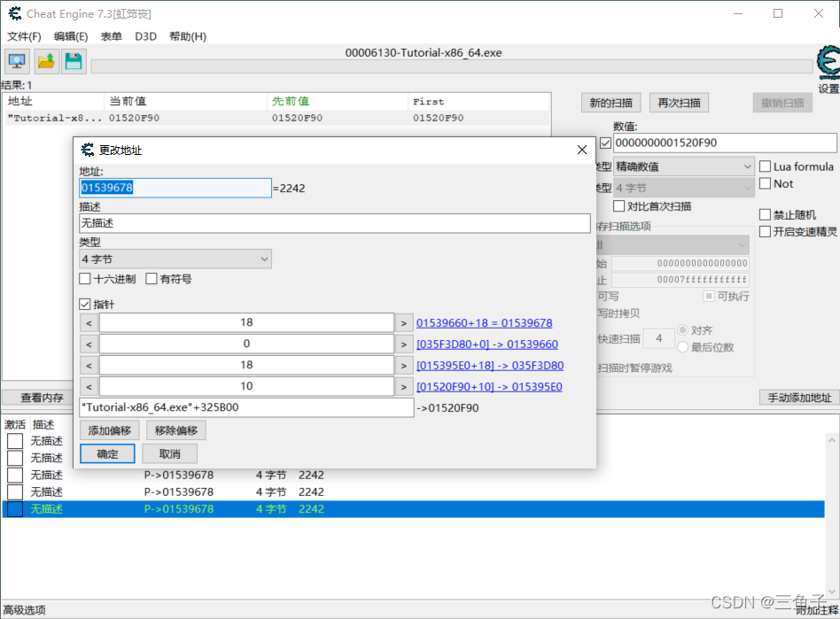Decrease the offset 10 with left arrow
This screenshot has height=619, width=840.
pyautogui.click(x=89, y=387)
